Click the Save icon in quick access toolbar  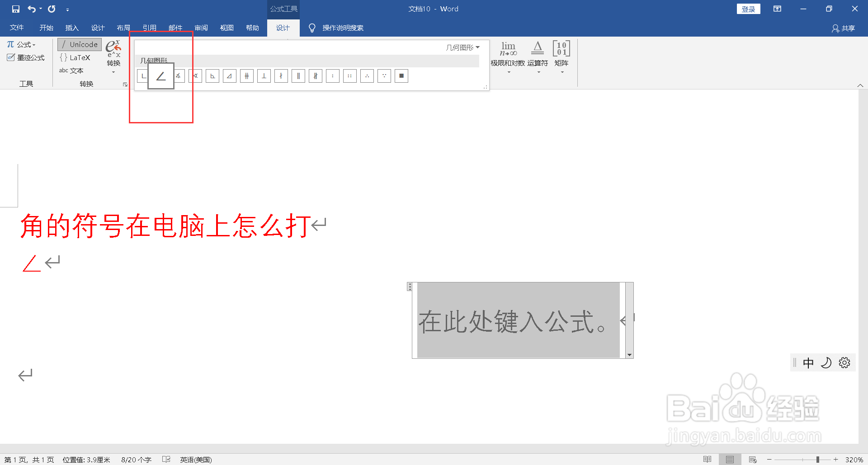(16, 9)
